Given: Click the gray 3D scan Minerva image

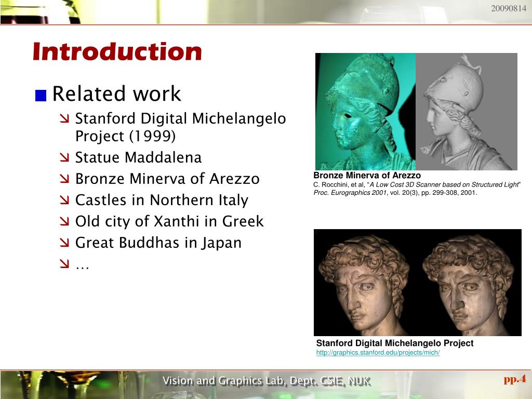Looking at the screenshot, I should 467,112.
